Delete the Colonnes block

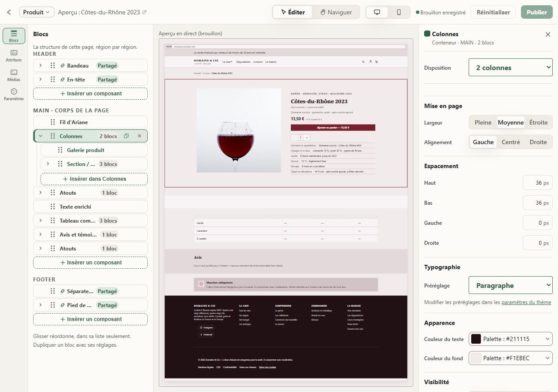pyautogui.click(x=139, y=136)
